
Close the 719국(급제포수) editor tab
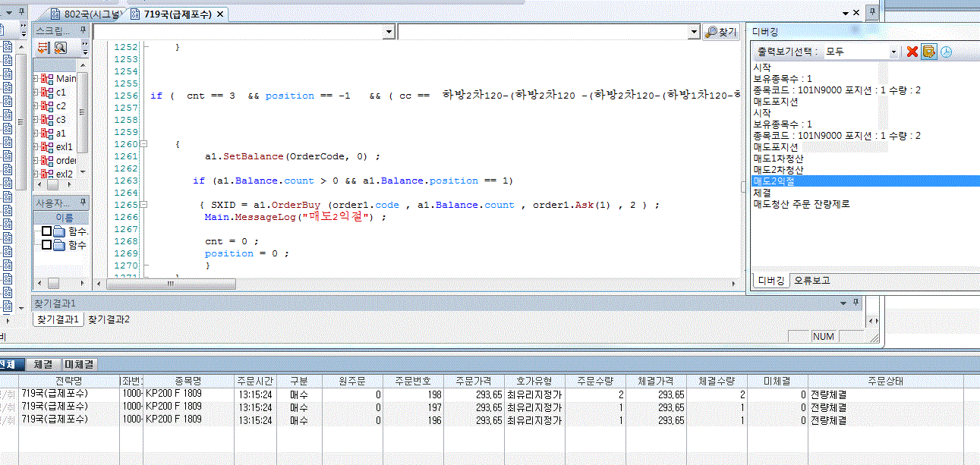(220, 14)
